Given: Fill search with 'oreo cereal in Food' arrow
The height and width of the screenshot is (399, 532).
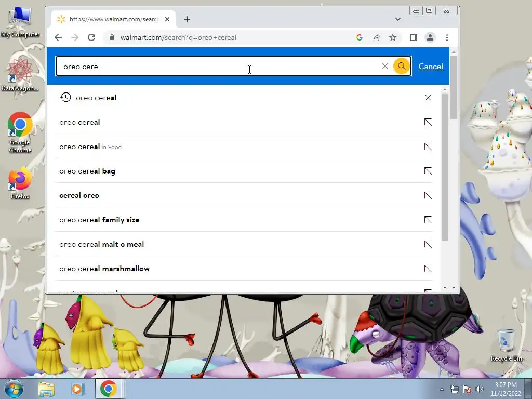Looking at the screenshot, I should click(428, 147).
